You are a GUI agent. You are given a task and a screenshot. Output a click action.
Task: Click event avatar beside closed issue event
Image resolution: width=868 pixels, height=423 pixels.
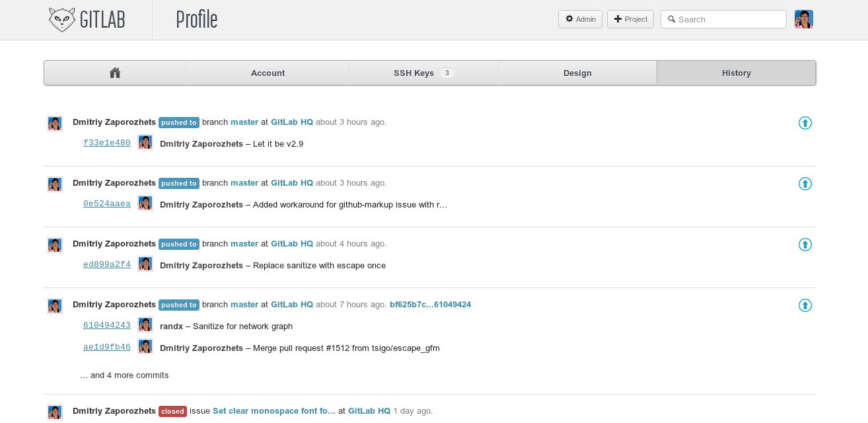(x=55, y=412)
